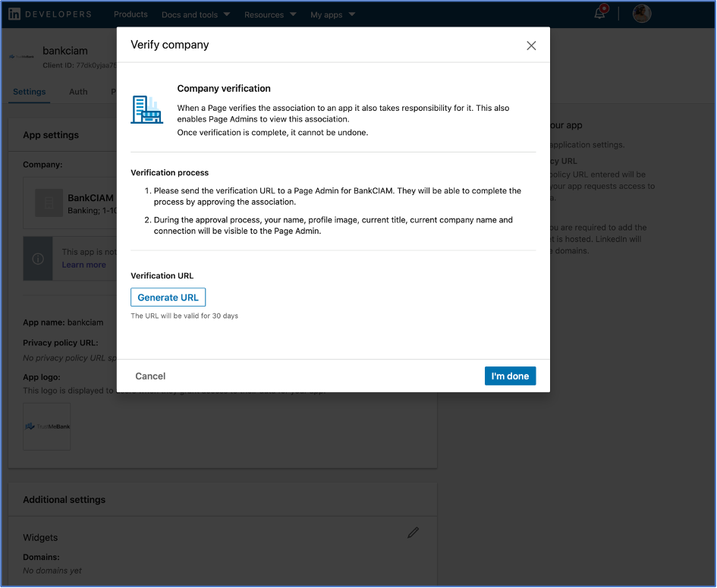Click the info icon in the app notice
Image resolution: width=717 pixels, height=588 pixels.
(x=38, y=259)
